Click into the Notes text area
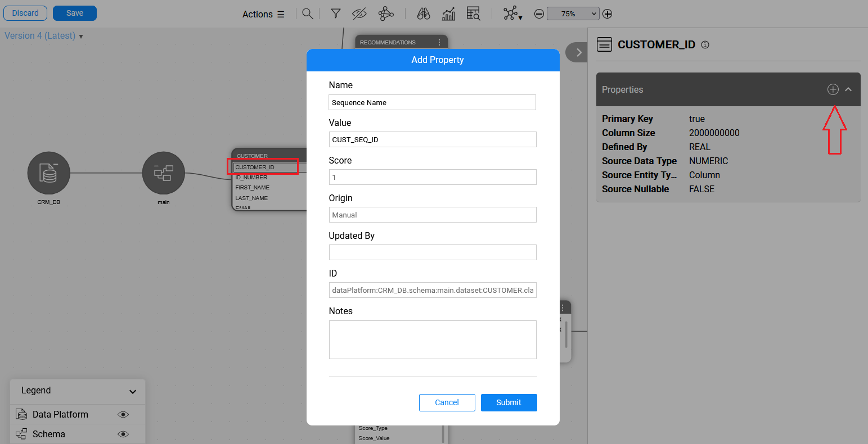 point(432,339)
